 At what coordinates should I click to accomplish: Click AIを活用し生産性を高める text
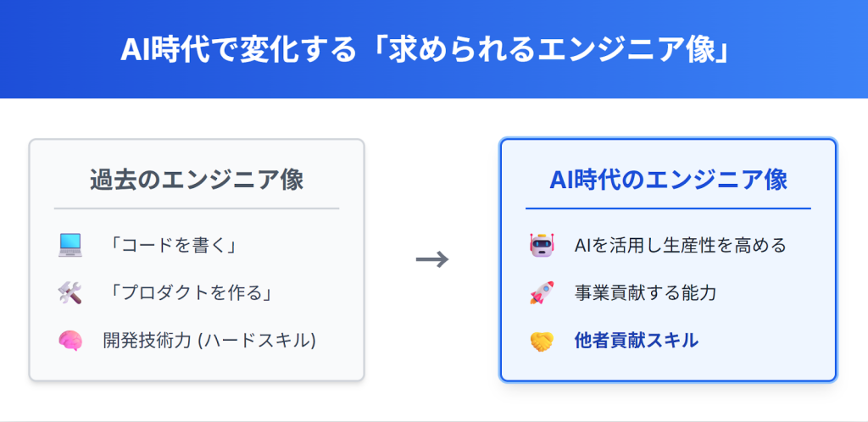pyautogui.click(x=681, y=246)
